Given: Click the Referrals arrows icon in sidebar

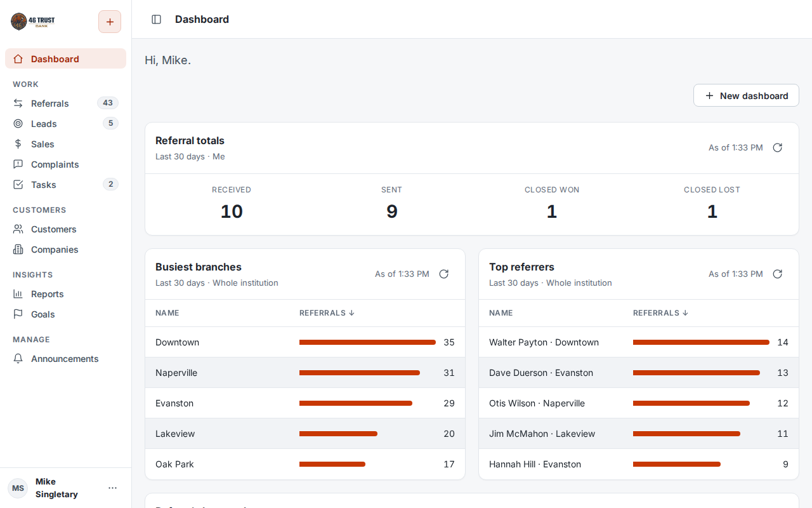Looking at the screenshot, I should point(18,103).
